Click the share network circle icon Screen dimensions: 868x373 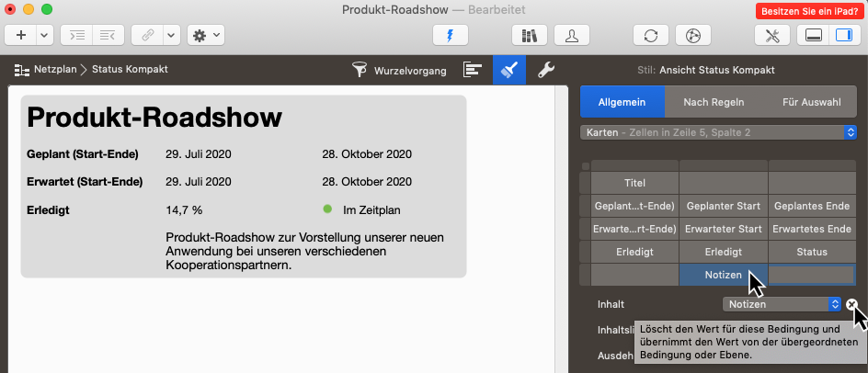pos(693,36)
